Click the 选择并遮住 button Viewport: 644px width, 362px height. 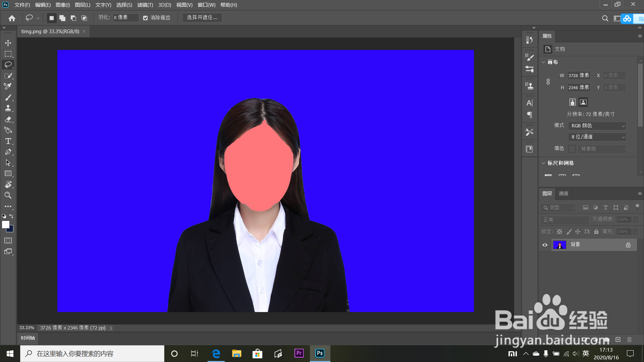tap(202, 17)
